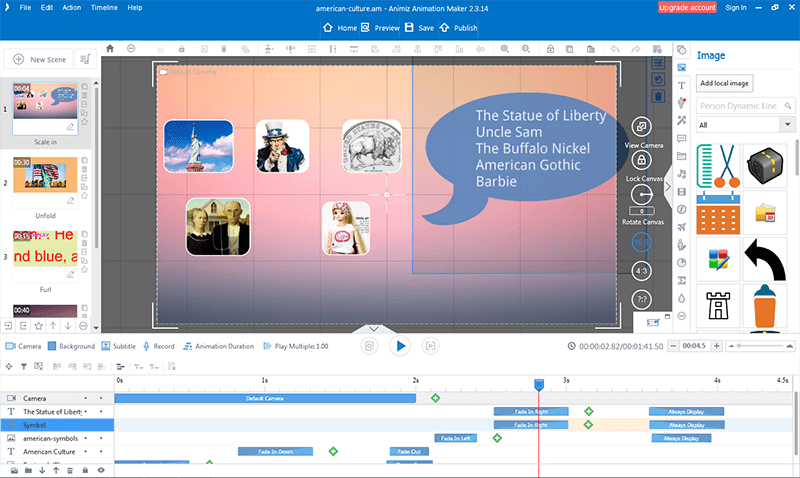Viewport: 800px width, 478px height.
Task: Click the View Camera round button
Action: click(x=641, y=127)
